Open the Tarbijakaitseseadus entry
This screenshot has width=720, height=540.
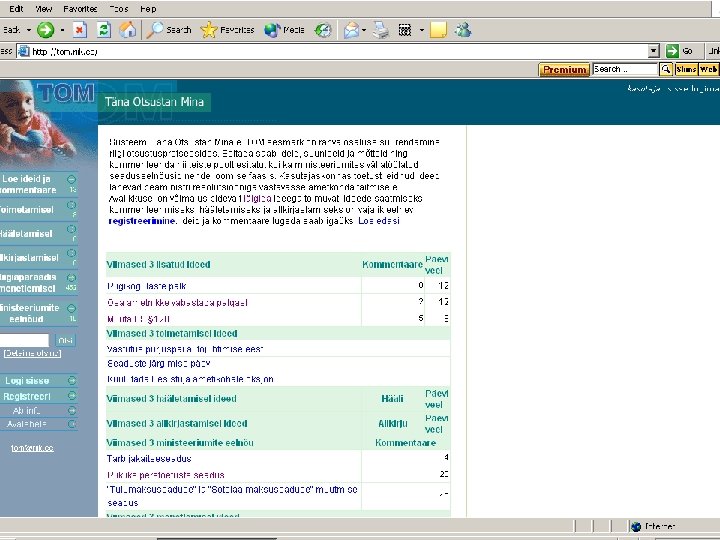click(x=149, y=459)
